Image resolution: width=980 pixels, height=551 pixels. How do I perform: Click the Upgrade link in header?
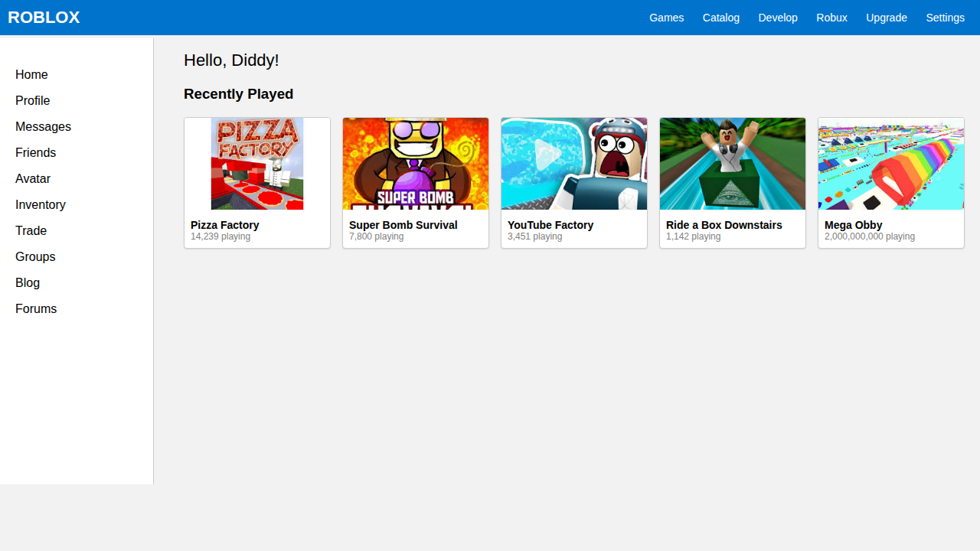tap(886, 18)
